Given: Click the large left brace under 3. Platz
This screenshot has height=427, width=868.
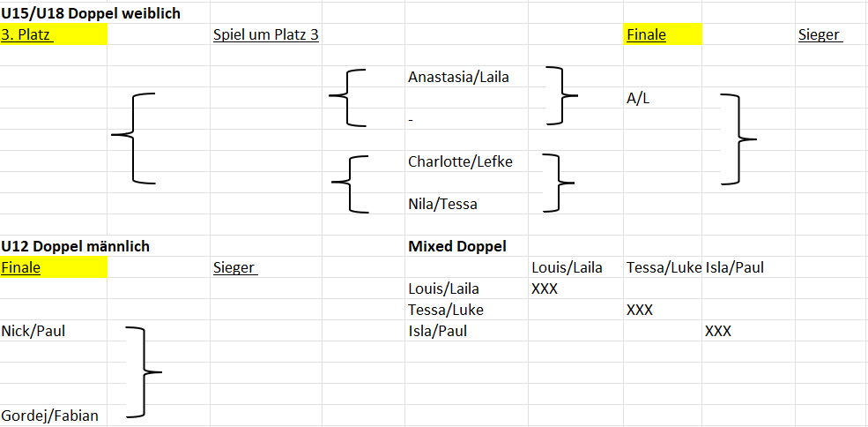Looking at the screenshot, I should 133,138.
